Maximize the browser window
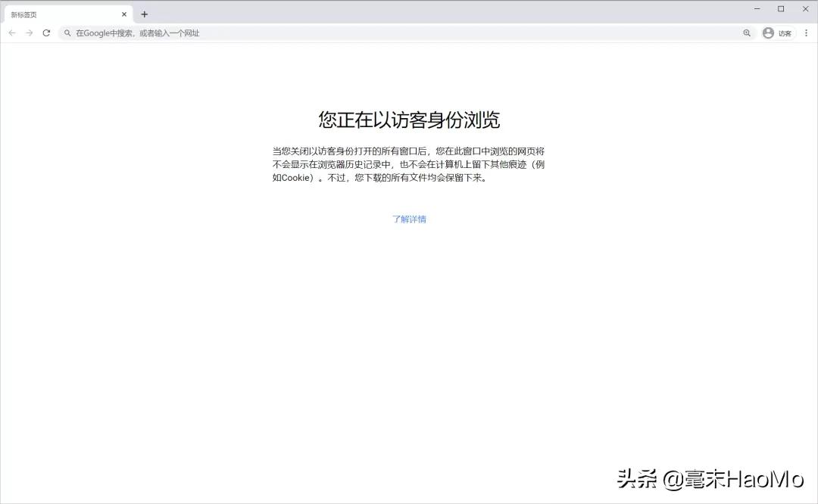818x504 pixels. click(781, 8)
